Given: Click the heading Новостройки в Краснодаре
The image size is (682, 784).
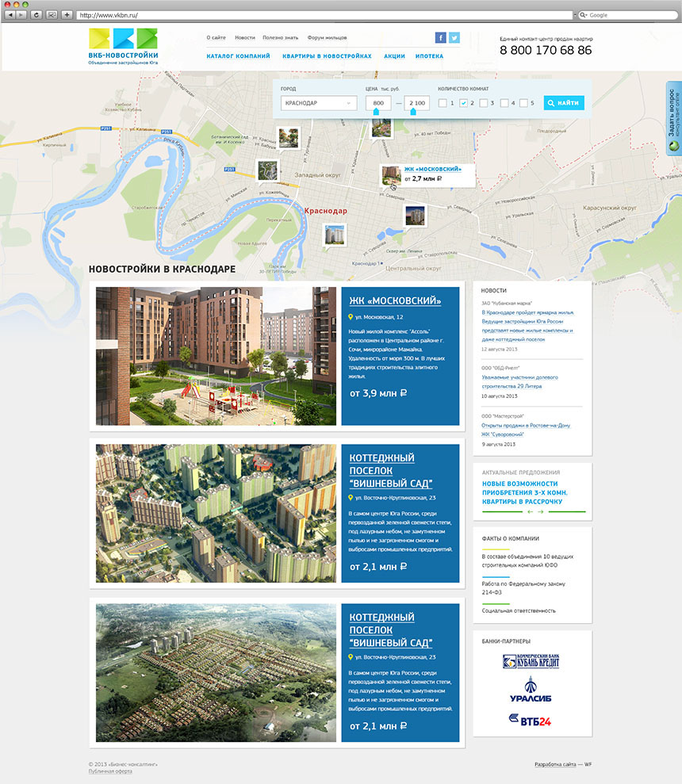Looking at the screenshot, I should (x=162, y=269).
